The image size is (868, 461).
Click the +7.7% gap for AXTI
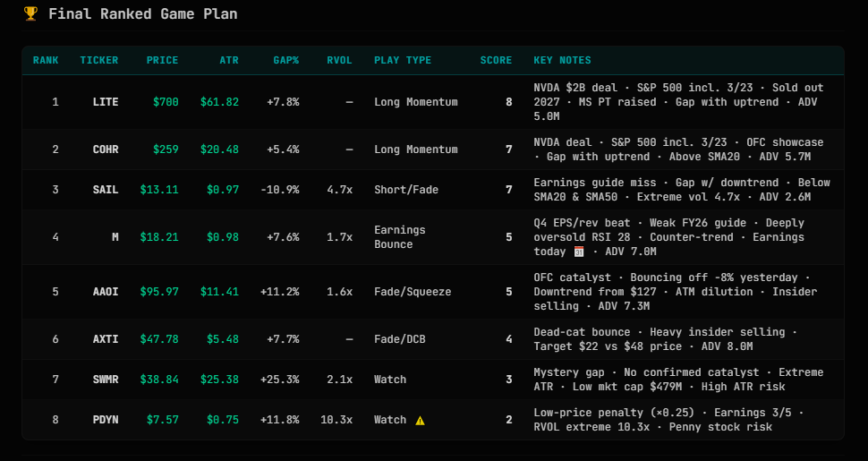click(284, 339)
